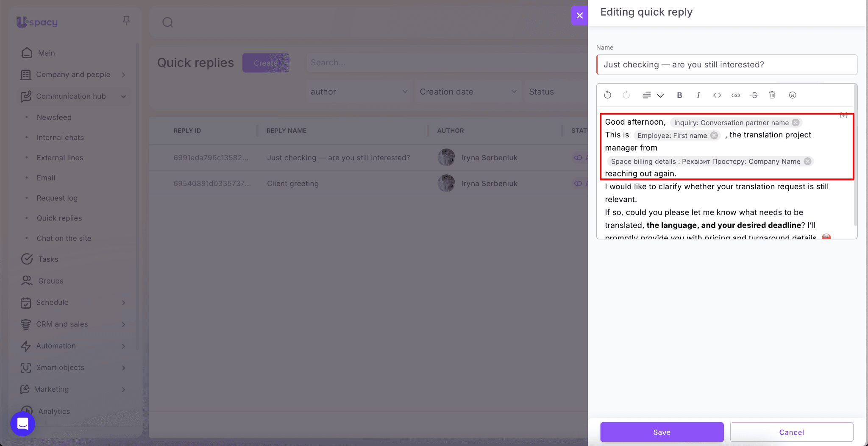Screen dimensions: 868x446
Task: Open the Creation date filter dropdown
Action: pyautogui.click(x=468, y=92)
